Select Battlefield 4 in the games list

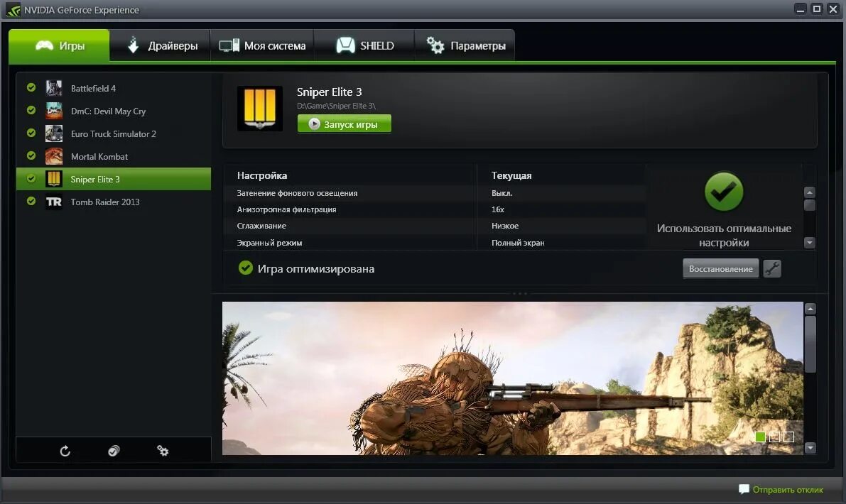[x=114, y=89]
